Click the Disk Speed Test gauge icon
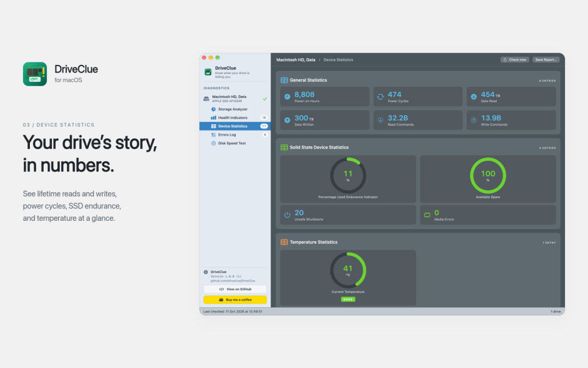 click(x=214, y=143)
